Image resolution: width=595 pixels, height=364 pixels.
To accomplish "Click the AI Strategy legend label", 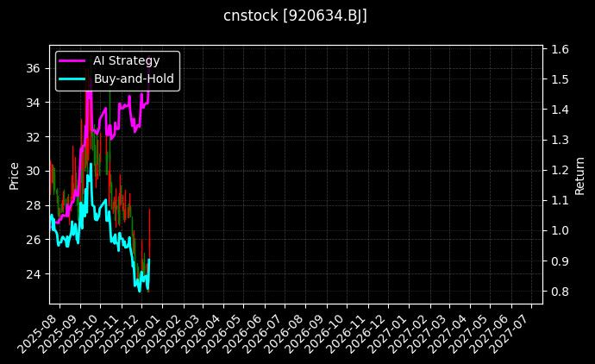I will [x=126, y=61].
